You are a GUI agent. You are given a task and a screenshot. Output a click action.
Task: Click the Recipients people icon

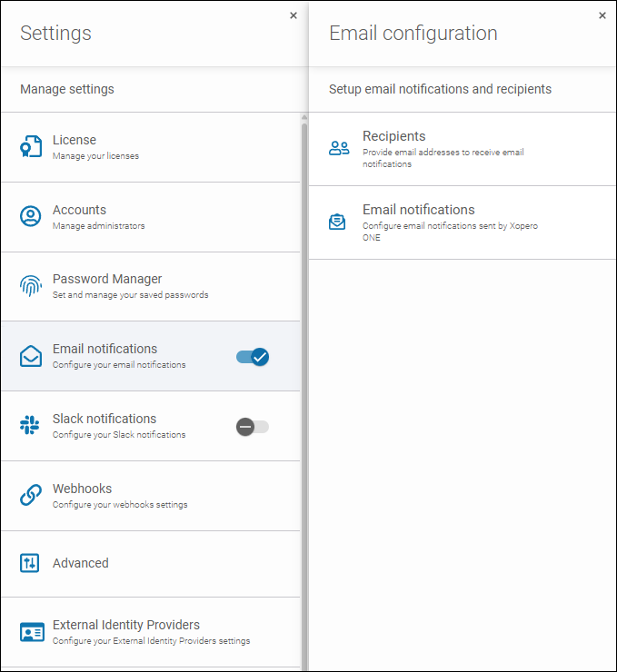[x=339, y=148]
